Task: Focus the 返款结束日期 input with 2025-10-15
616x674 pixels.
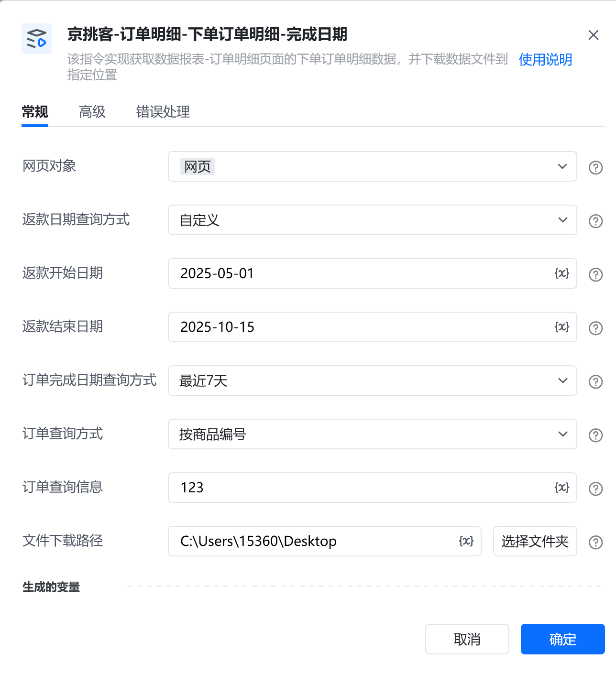Action: tap(373, 327)
